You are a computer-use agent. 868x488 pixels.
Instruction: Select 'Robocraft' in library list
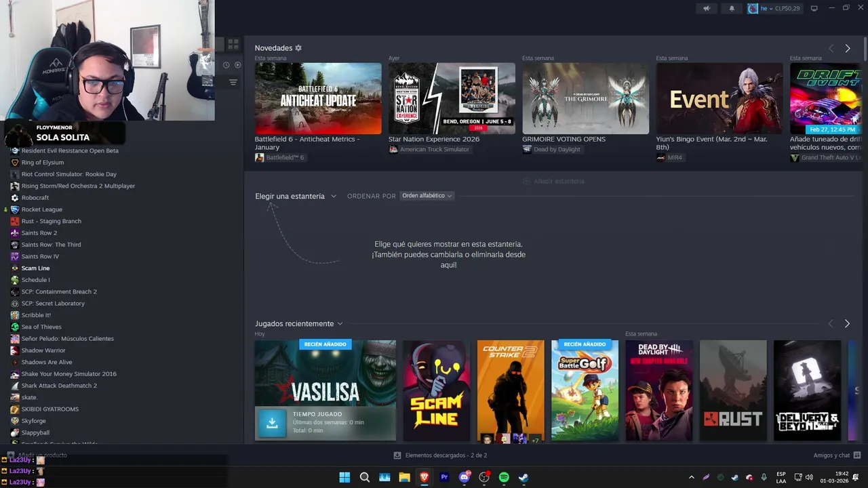click(x=35, y=198)
